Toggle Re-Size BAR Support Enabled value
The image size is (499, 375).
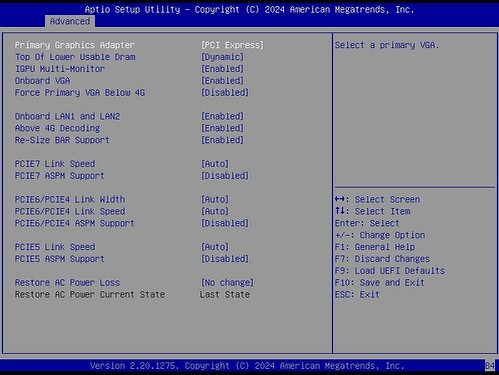pos(222,140)
